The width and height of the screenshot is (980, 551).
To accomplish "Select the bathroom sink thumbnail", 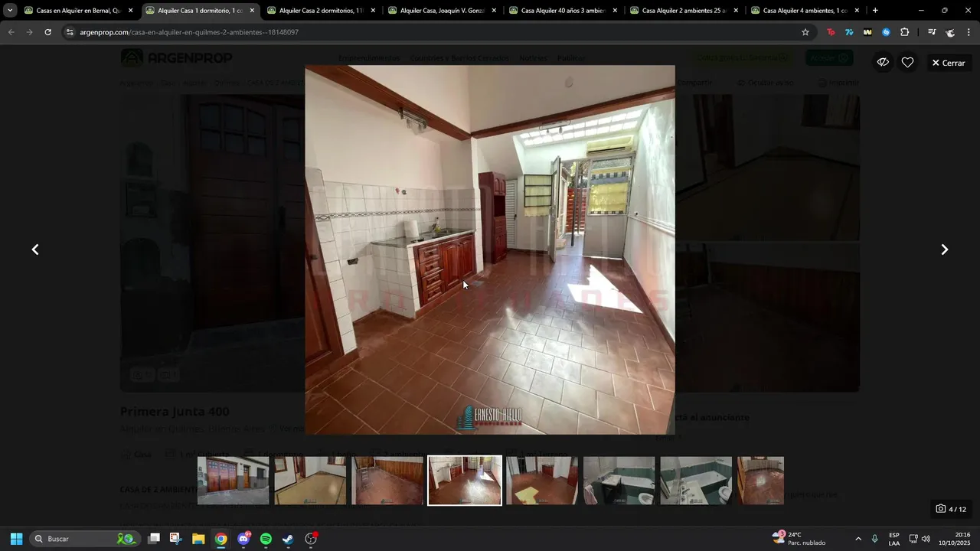I will point(619,481).
